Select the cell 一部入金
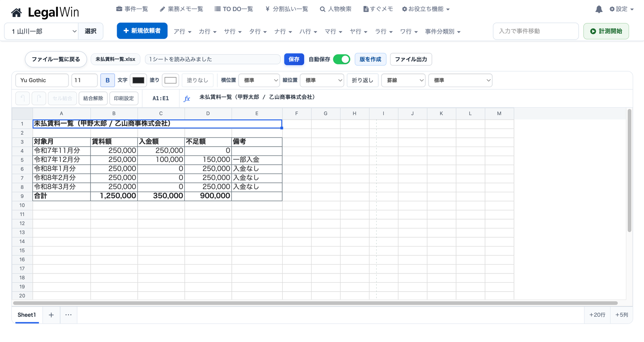Viewport: 644px width, 342px height. pos(257,160)
